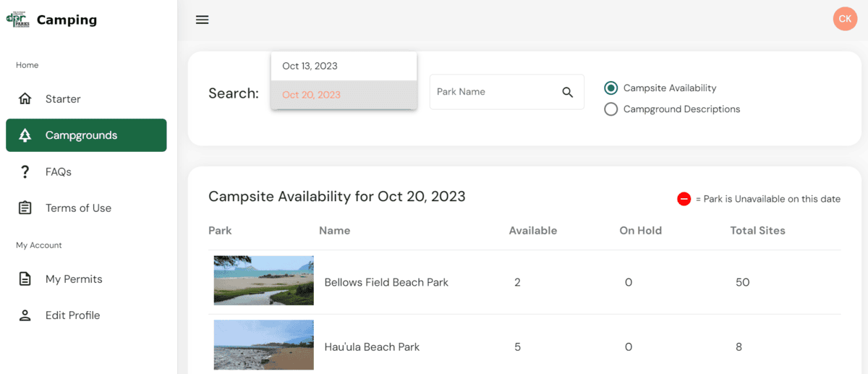
Task: Click the red unavailable legend icon
Action: coord(684,199)
